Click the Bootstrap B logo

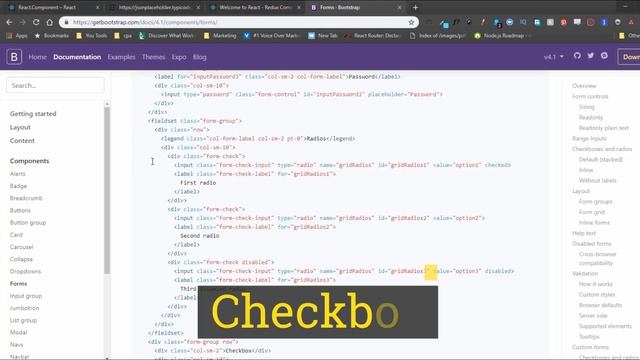tap(14, 57)
